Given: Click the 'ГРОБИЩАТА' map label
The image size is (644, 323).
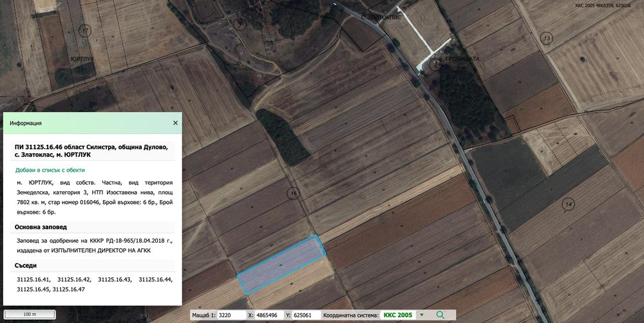Looking at the screenshot, I should [462, 59].
